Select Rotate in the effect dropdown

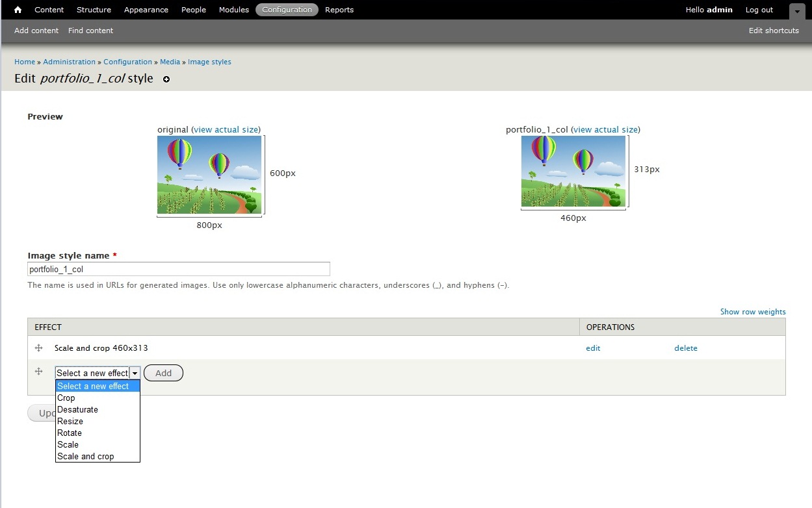(70, 433)
